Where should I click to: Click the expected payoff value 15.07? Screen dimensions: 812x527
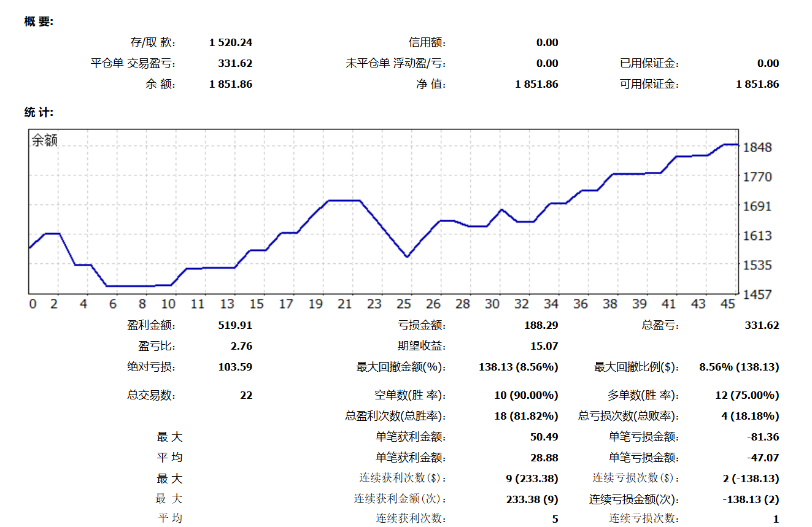(544, 346)
